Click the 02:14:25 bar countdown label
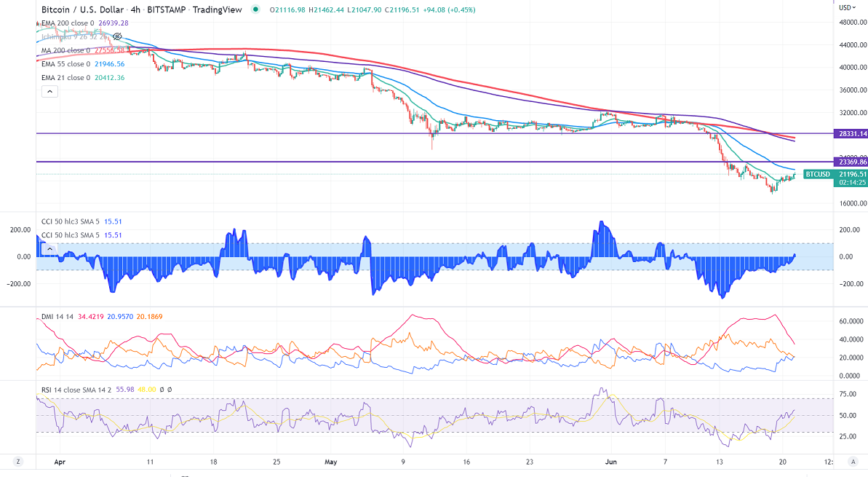Viewport: 868px width, 477px height. coord(851,182)
